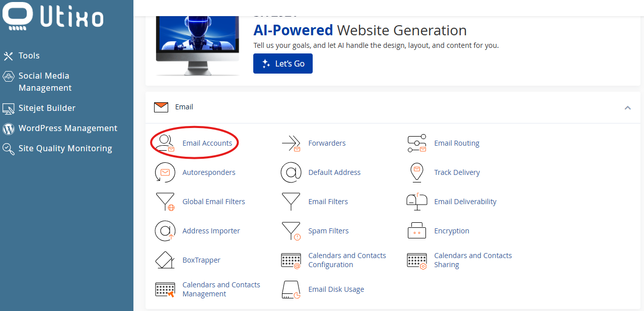Viewport: 644px width, 311px height.
Task: Open the BoxTrapper icon
Action: click(x=165, y=261)
